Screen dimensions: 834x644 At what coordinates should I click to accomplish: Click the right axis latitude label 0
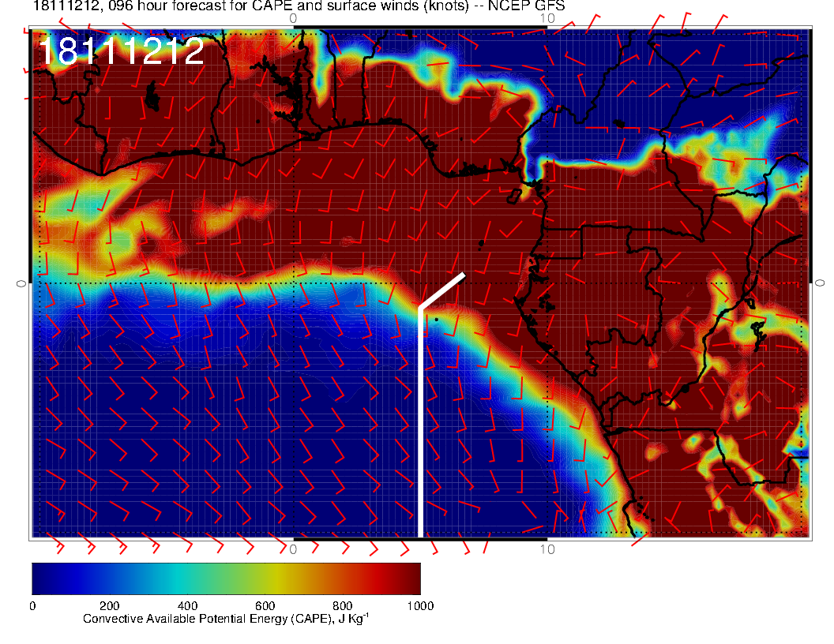pos(820,284)
